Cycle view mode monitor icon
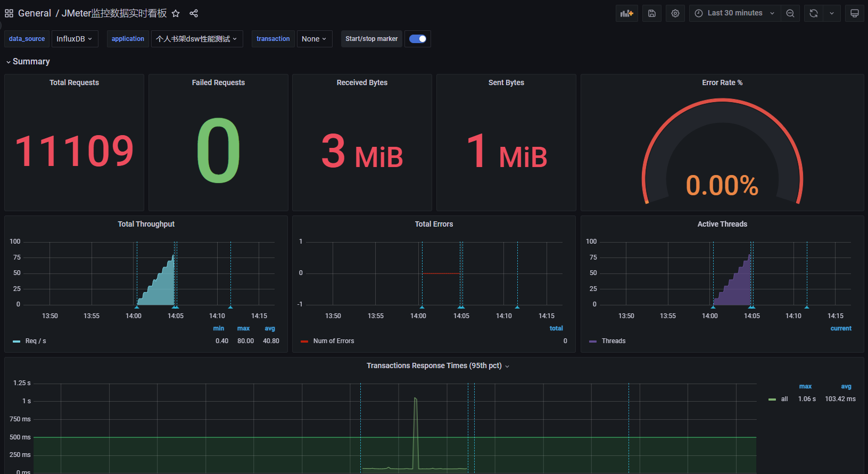 [855, 13]
